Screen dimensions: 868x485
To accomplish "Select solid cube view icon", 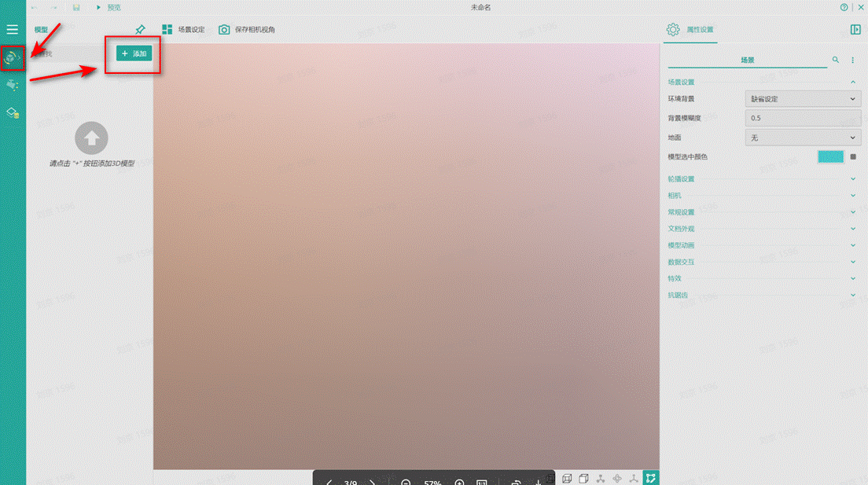I will 583,479.
